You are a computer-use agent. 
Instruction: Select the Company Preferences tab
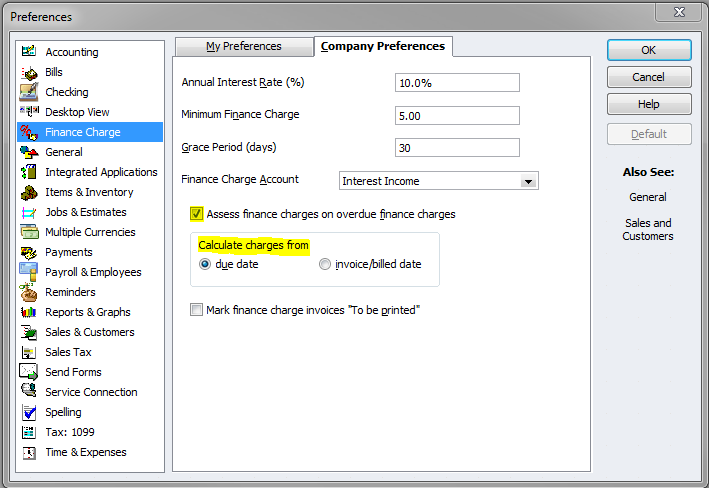point(383,47)
